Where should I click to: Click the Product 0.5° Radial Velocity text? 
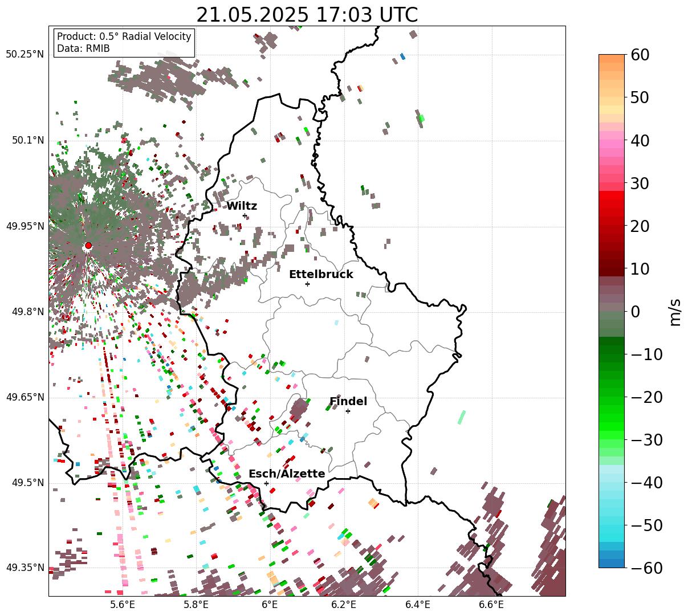(124, 36)
